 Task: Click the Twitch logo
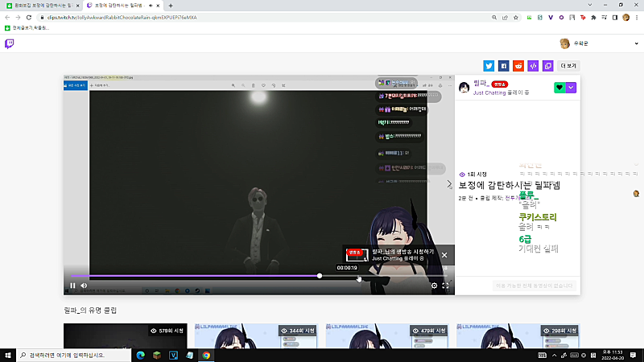pos(9,43)
